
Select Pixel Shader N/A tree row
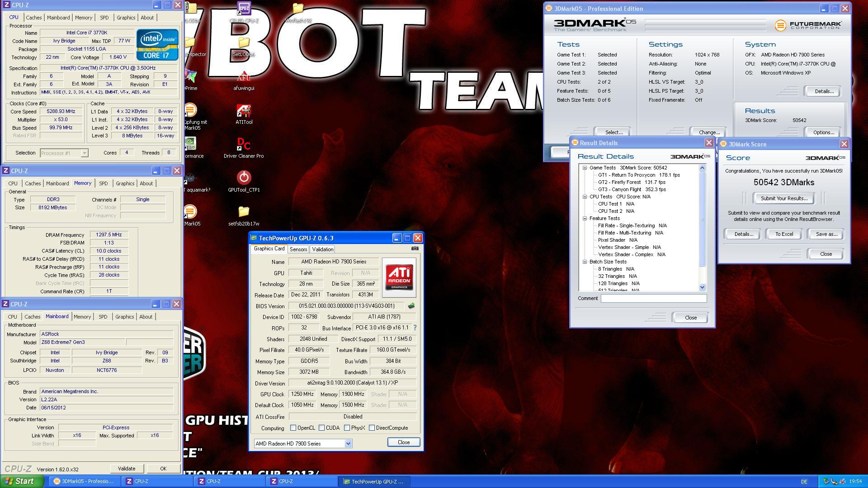click(618, 240)
